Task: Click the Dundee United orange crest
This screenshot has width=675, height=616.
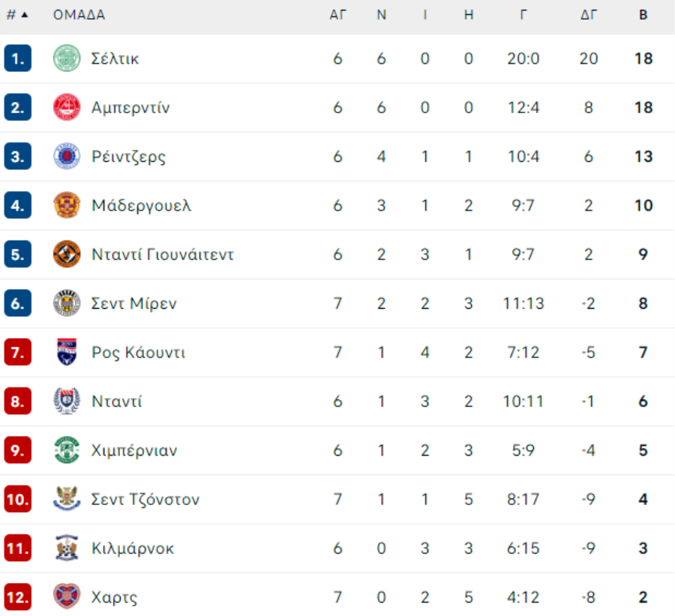Action: (x=67, y=254)
